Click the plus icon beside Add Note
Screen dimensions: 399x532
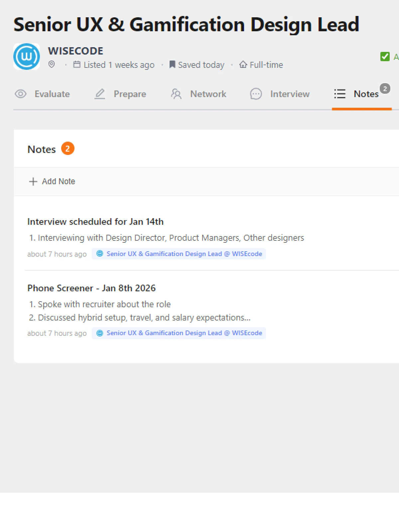pos(33,182)
